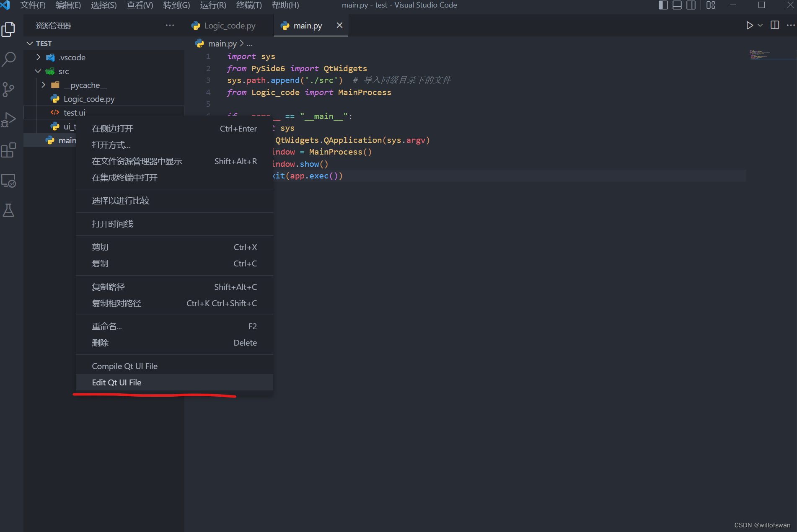The width and height of the screenshot is (797, 532).
Task: Open run options dropdown next to play button
Action: click(760, 26)
